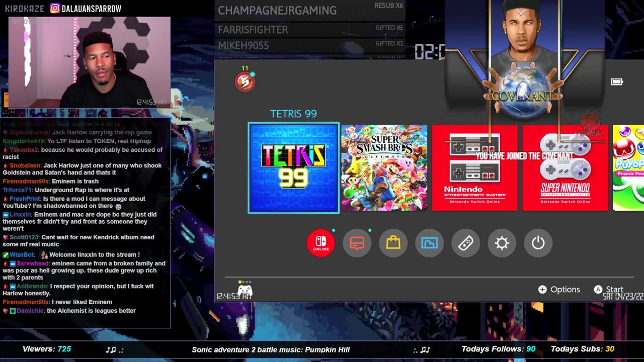Select the A Start button
This screenshot has width=644, height=362.
609,290
